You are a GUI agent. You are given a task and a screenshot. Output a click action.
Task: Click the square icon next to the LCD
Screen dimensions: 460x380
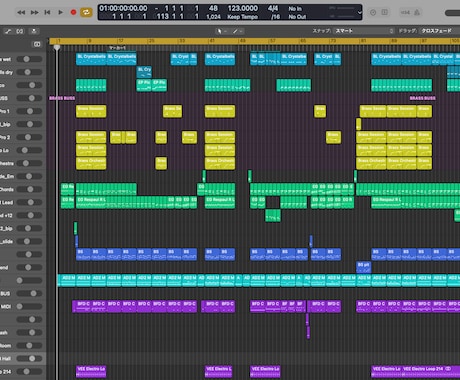coord(384,12)
